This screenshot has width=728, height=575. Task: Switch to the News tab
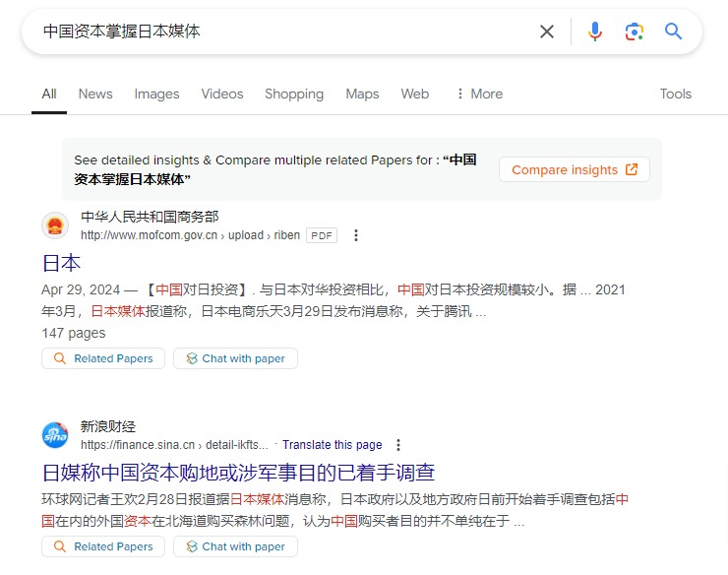95,94
